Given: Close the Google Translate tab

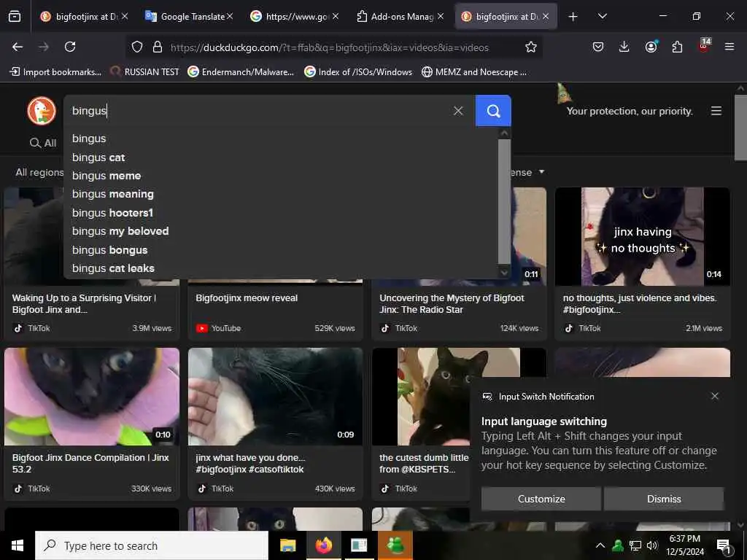Looking at the screenshot, I should 230,17.
